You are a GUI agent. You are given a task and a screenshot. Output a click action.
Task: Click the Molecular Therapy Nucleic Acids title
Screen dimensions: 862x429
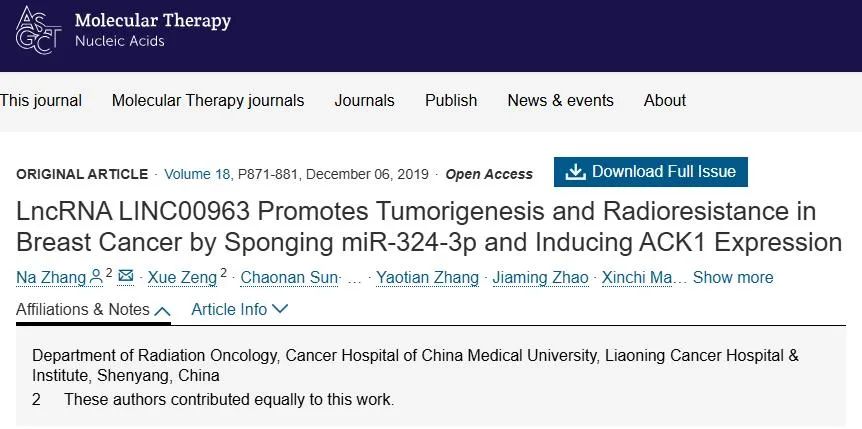[153, 30]
